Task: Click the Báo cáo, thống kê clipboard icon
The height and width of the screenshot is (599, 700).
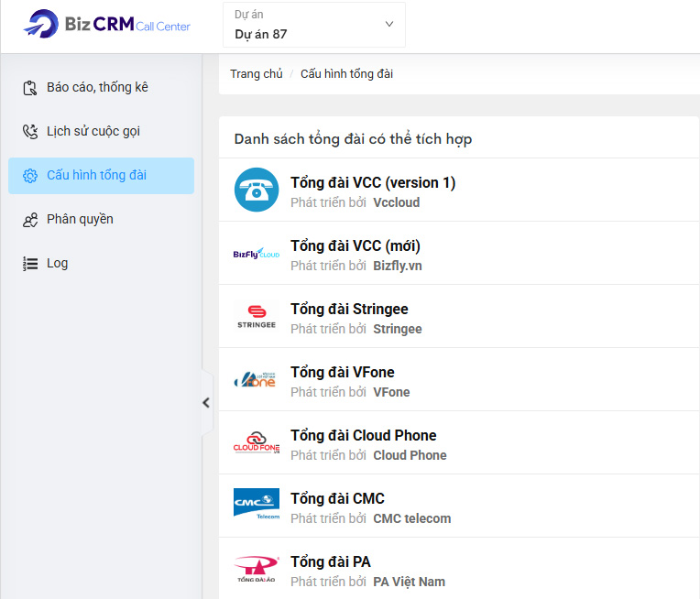Action: pos(30,88)
